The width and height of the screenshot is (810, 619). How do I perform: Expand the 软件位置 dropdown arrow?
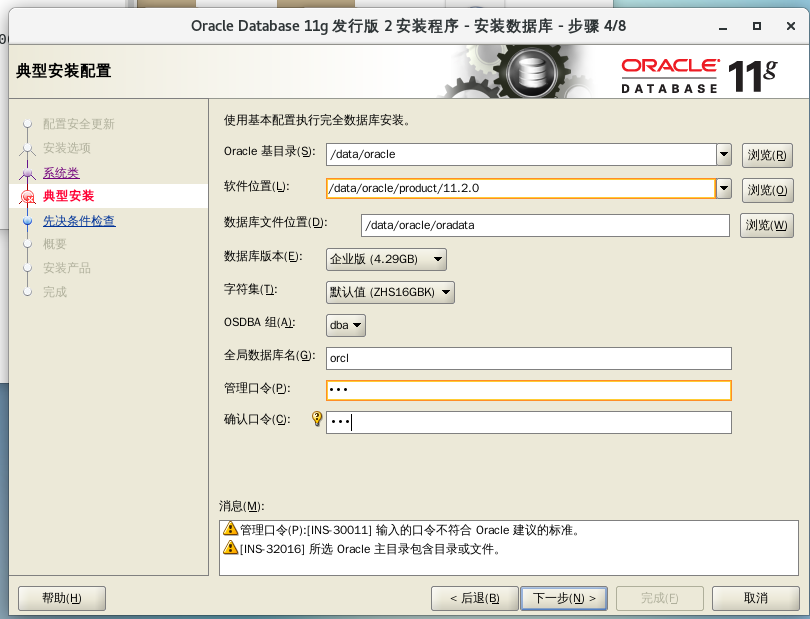coord(724,189)
